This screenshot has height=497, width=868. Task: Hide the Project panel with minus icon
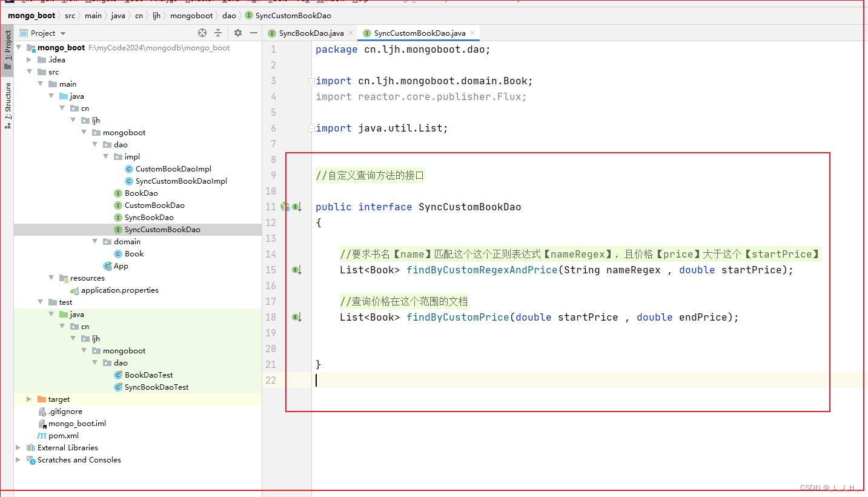[x=254, y=33]
